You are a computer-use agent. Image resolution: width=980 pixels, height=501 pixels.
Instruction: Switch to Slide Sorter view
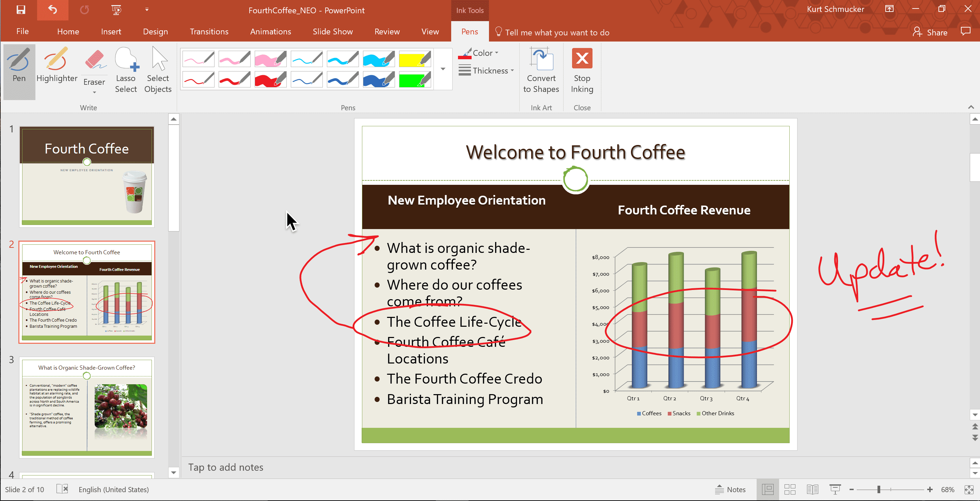pyautogui.click(x=790, y=489)
